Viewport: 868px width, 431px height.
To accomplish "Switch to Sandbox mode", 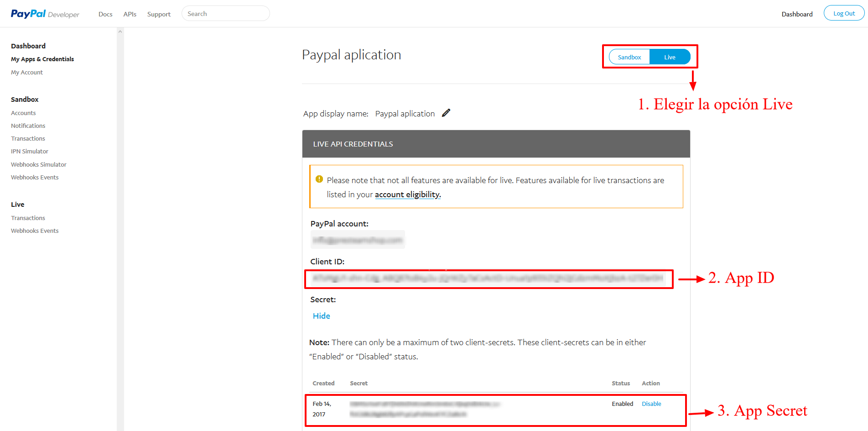I will pos(629,57).
